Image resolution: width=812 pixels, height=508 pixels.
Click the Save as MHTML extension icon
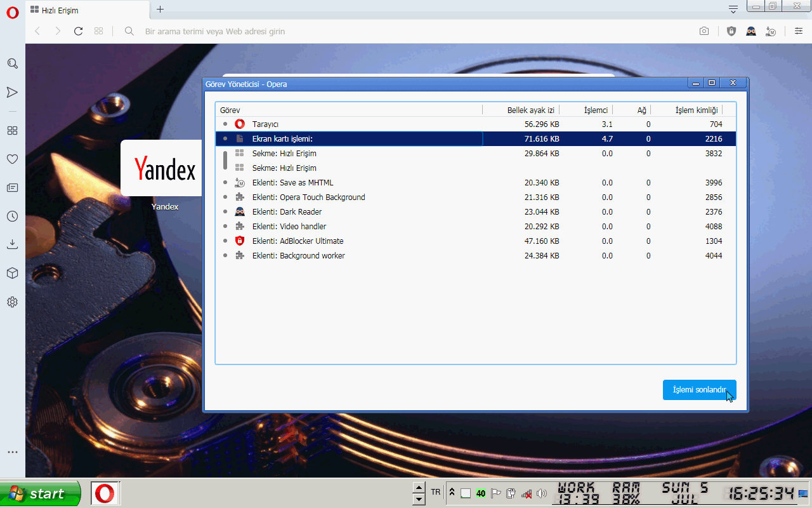pyautogui.click(x=771, y=31)
